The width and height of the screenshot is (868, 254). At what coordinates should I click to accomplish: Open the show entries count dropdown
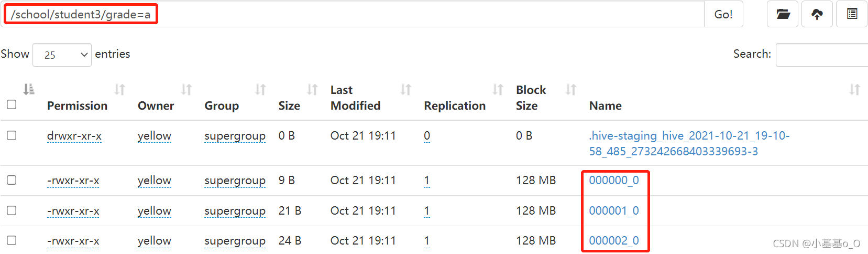click(x=62, y=55)
